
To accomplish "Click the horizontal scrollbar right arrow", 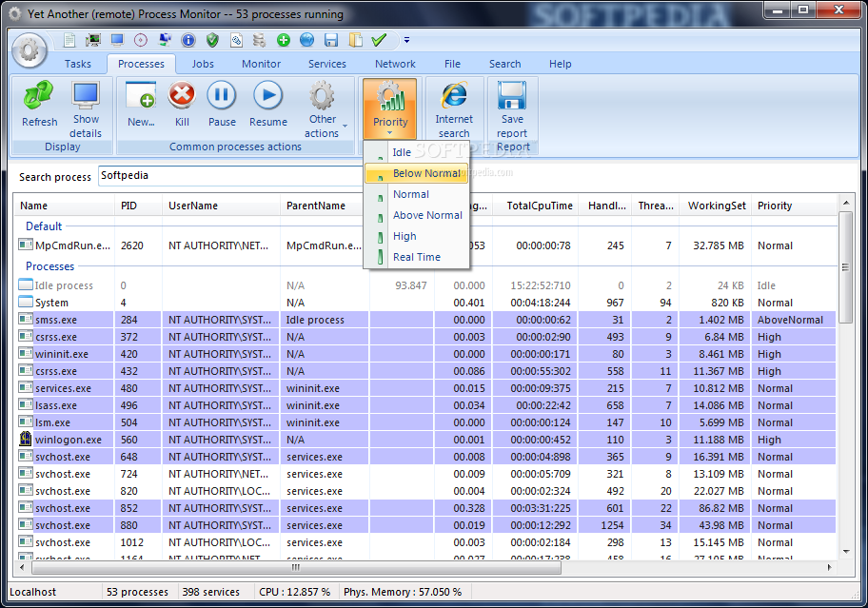I will click(x=829, y=567).
